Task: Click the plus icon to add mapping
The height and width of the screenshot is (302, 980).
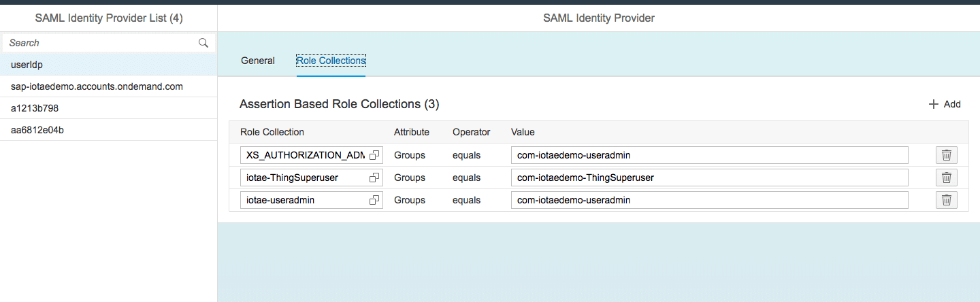Action: click(x=933, y=104)
